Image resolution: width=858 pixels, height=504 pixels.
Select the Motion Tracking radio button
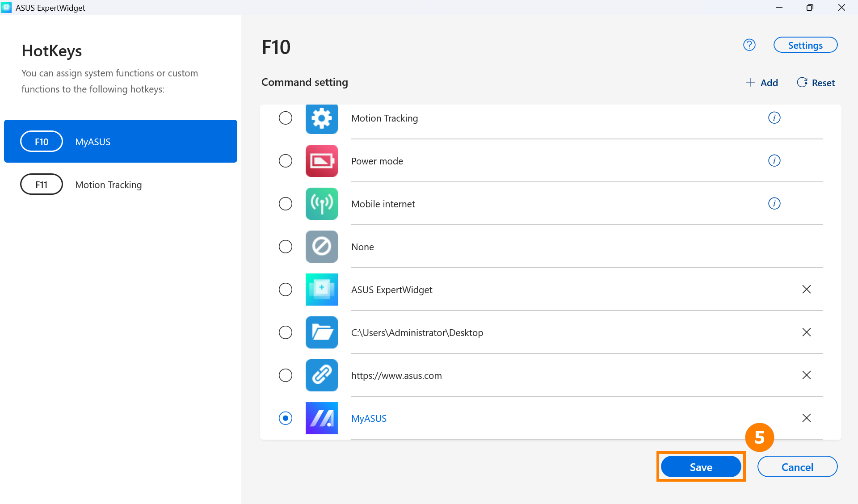pyautogui.click(x=286, y=118)
